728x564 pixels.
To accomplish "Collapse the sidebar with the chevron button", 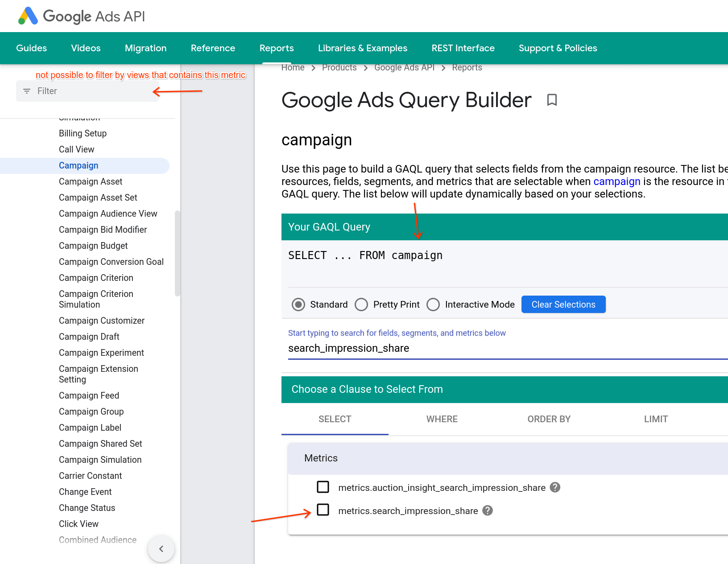I will tap(161, 549).
